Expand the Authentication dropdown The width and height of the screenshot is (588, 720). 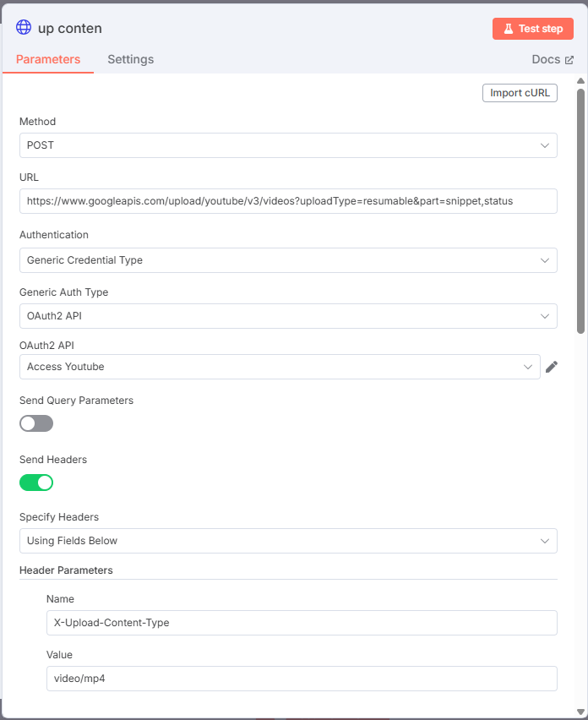point(288,260)
